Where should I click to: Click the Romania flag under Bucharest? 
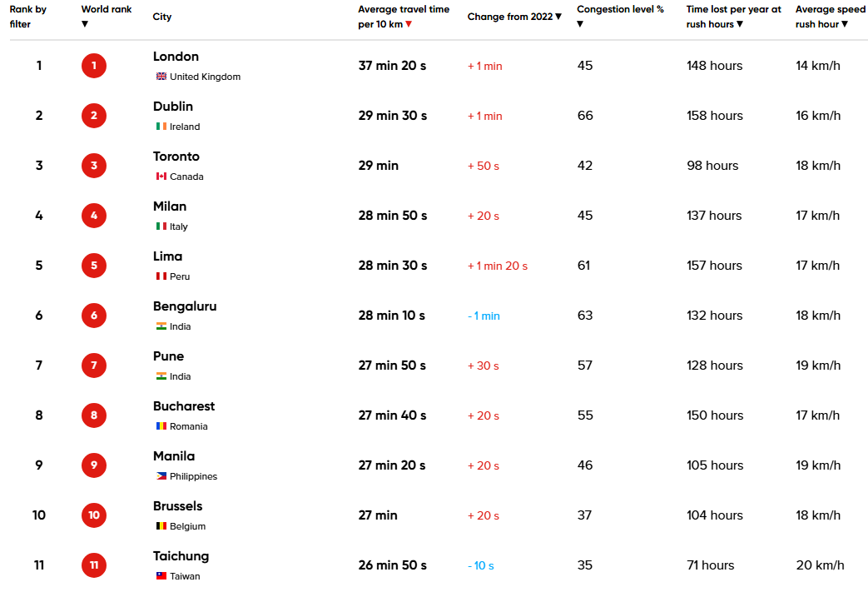tap(161, 426)
